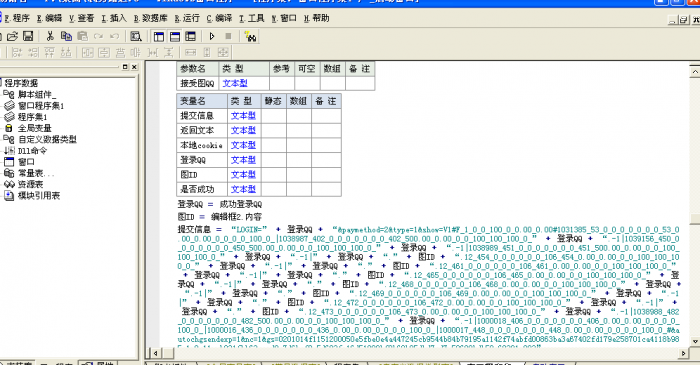Toggle the left work panel layout button
Image resolution: width=700 pixels, height=365 pixels.
click(x=158, y=37)
